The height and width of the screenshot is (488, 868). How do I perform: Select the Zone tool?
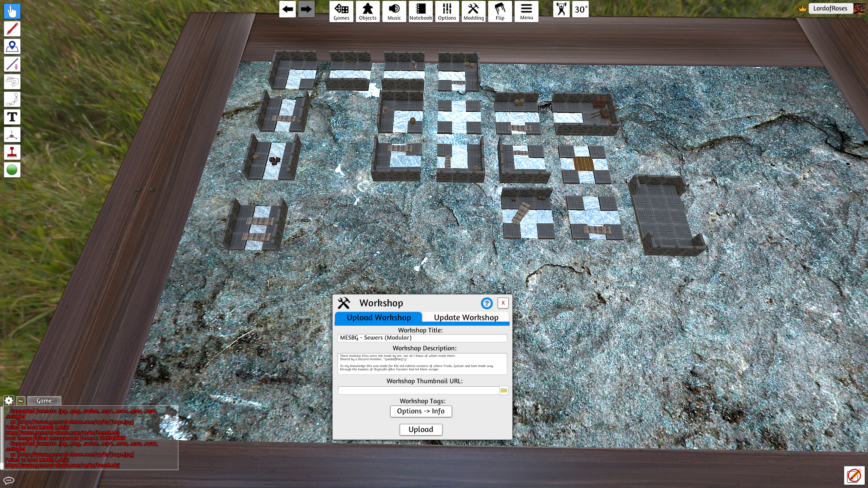[12, 47]
